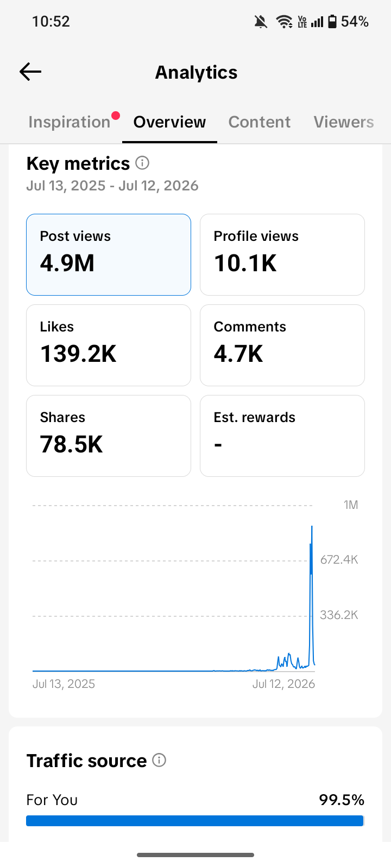
Task: Tap the date range Jul 13, 2025 - Jul 12, 2026
Action: [x=112, y=186]
